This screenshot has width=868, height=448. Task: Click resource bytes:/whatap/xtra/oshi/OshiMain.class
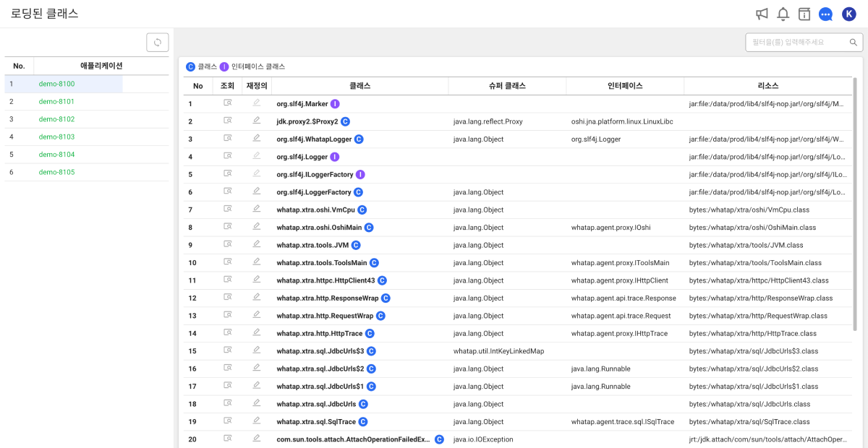[x=752, y=227]
